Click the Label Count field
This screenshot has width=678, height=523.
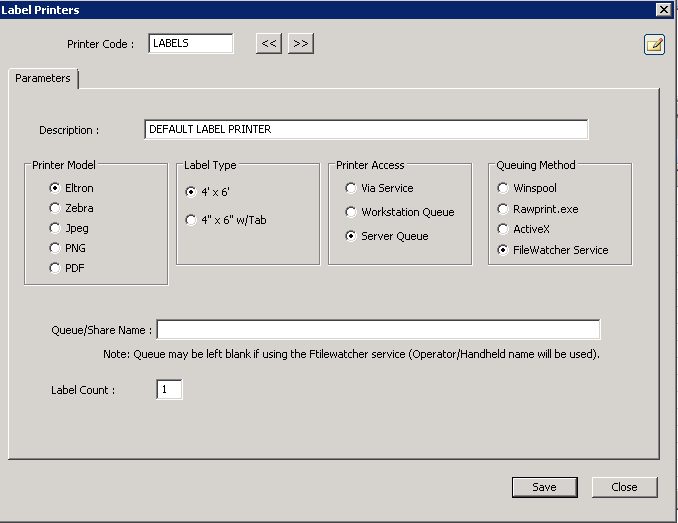click(169, 390)
